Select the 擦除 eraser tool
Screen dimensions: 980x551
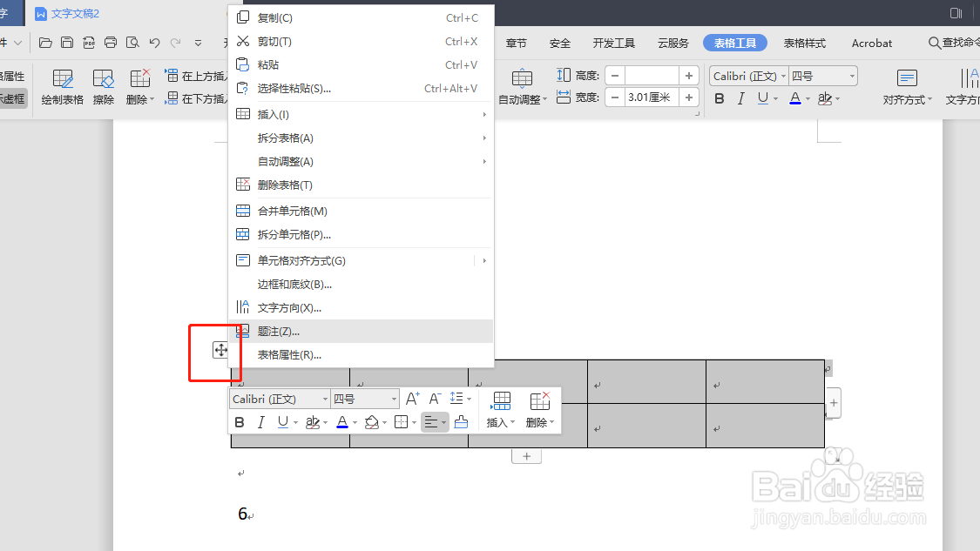click(x=104, y=84)
